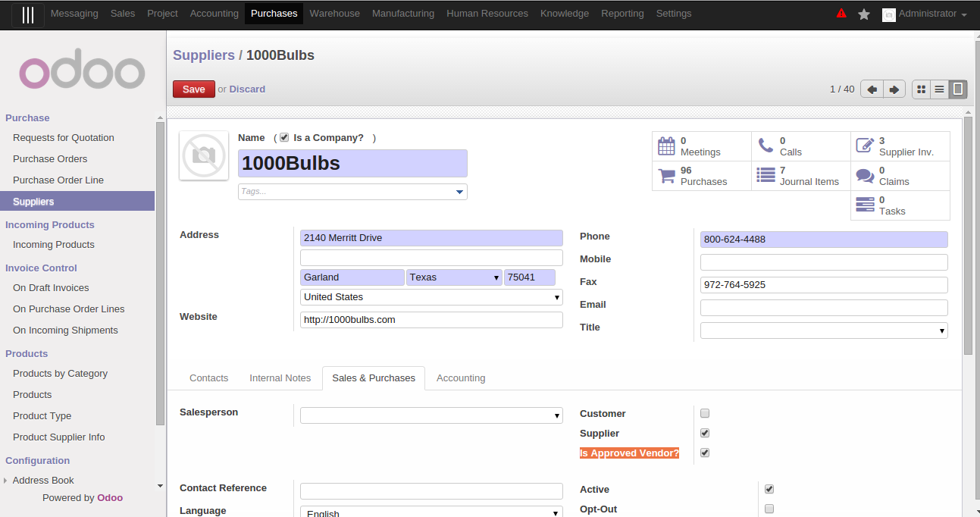Image resolution: width=980 pixels, height=517 pixels.
Task: Switch to form view icon
Action: click(958, 89)
